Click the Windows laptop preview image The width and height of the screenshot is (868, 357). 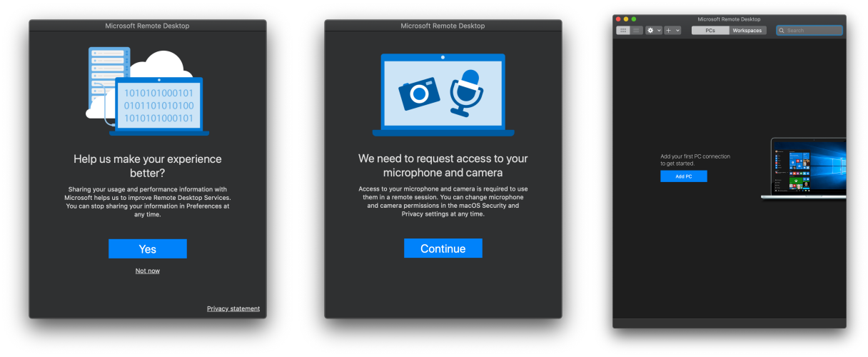804,169
